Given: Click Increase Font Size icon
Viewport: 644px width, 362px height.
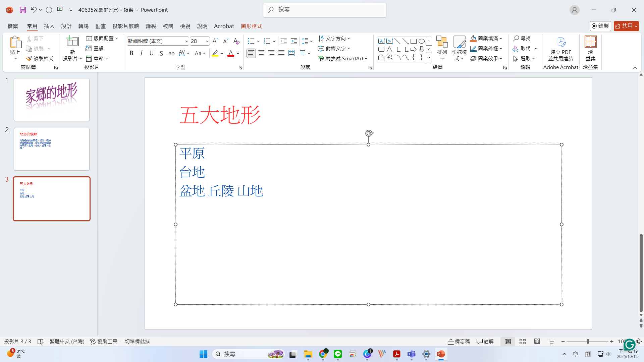Looking at the screenshot, I should (215, 41).
